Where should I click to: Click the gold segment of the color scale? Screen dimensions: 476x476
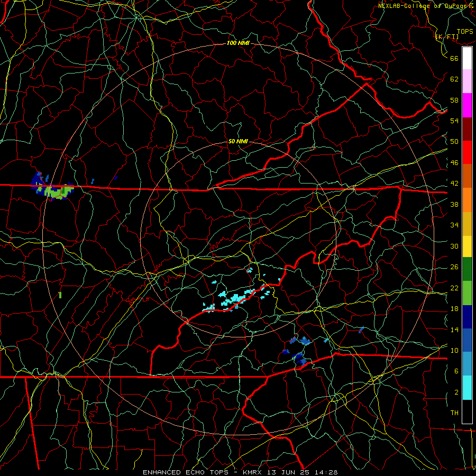coord(467,224)
